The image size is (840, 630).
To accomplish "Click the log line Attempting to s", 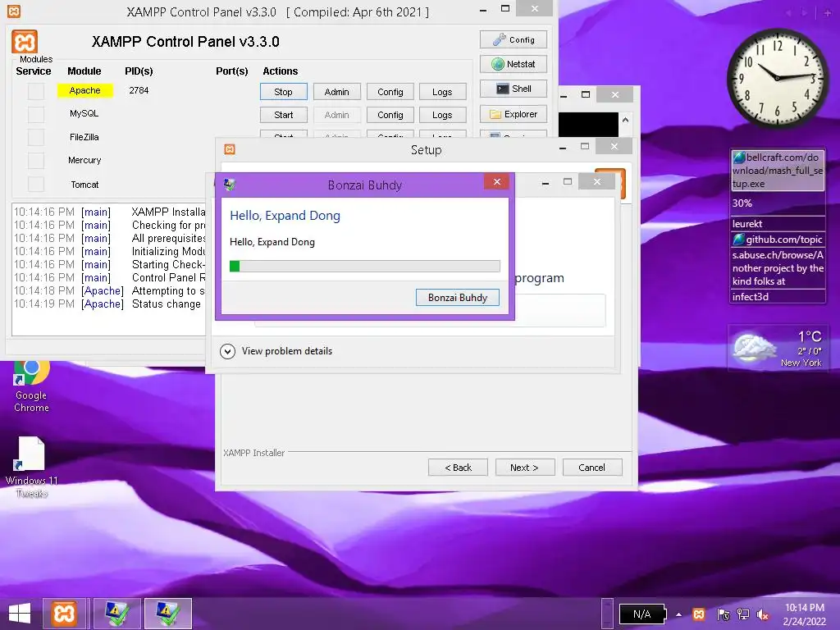I will point(109,291).
